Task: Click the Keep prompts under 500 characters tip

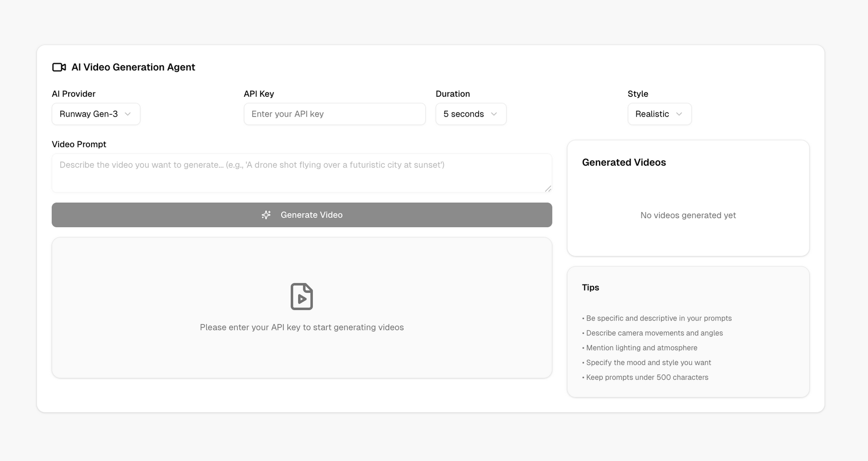Action: pyautogui.click(x=646, y=377)
